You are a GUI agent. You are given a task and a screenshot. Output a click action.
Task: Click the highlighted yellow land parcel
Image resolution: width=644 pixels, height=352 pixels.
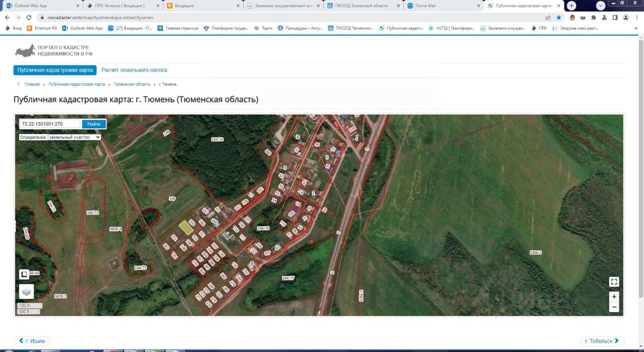186,228
